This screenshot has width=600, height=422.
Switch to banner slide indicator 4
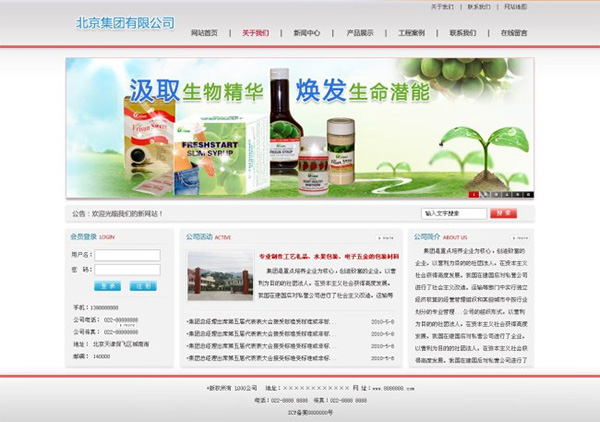(x=507, y=195)
